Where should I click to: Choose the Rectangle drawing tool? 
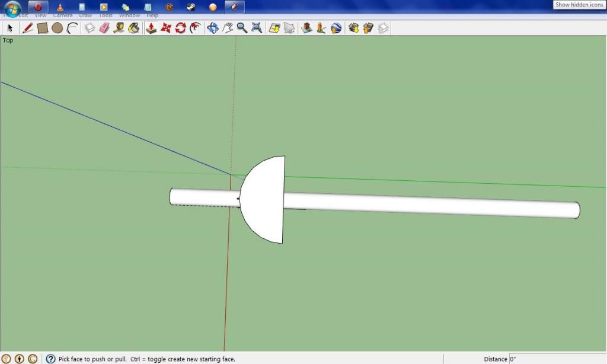pyautogui.click(x=42, y=28)
